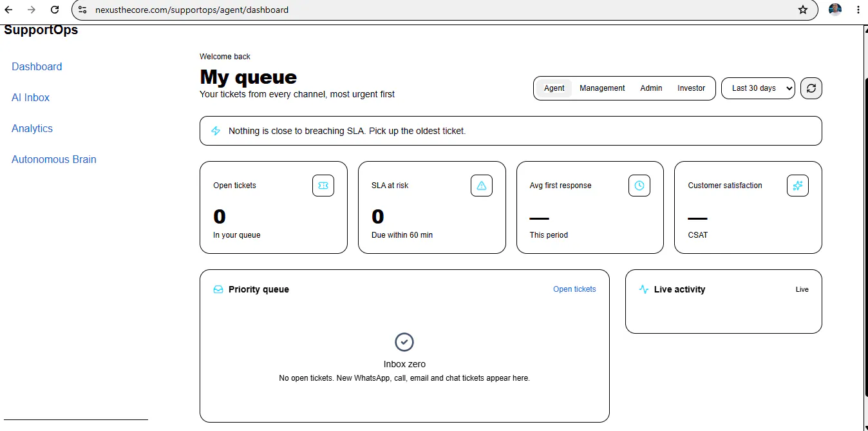868x431 pixels.
Task: Open the Last 30 days range dropdown
Action: (759, 88)
